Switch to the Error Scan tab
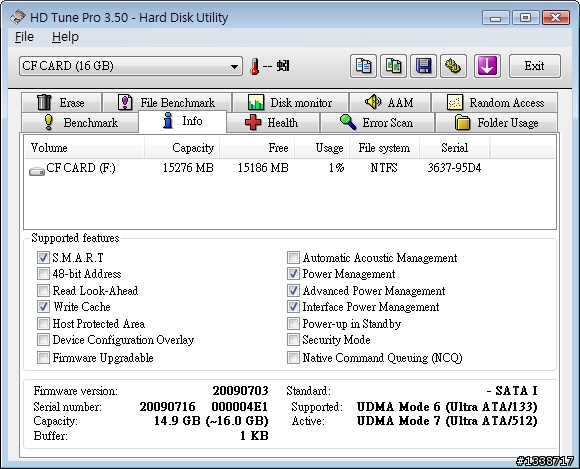This screenshot has width=580, height=469. [377, 122]
